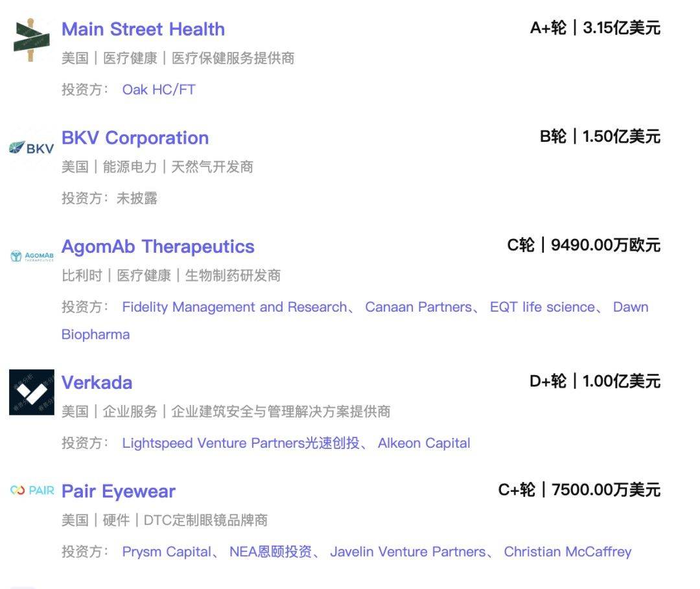
Task: Click the Pair Eyewear logo
Action: click(x=32, y=491)
